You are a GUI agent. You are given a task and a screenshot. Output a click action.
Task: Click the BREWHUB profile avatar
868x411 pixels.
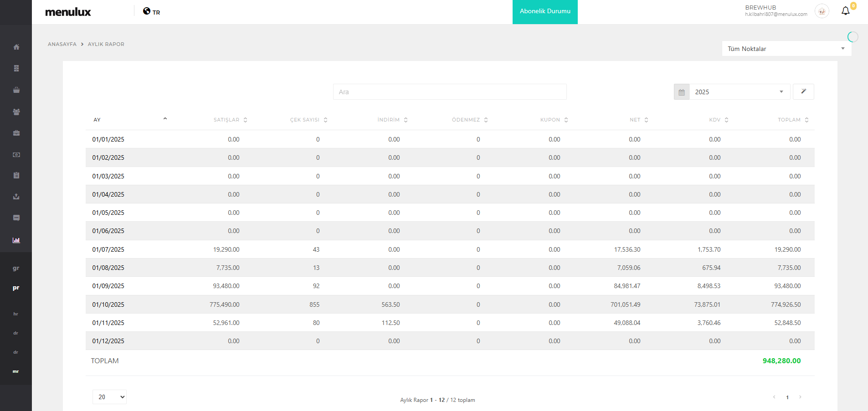pos(822,11)
